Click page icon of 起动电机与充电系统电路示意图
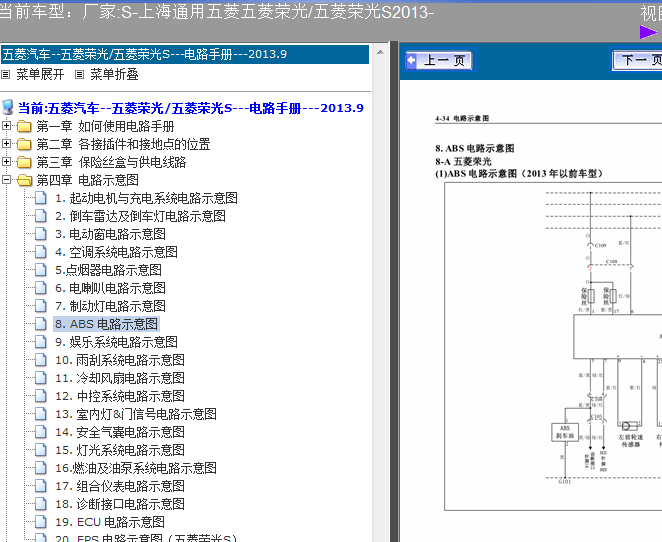 coord(41,198)
